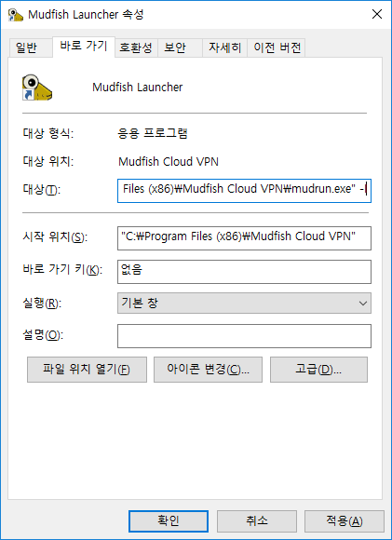The height and width of the screenshot is (540, 392).
Task: Confirm with the 확인 button
Action: pos(169,521)
